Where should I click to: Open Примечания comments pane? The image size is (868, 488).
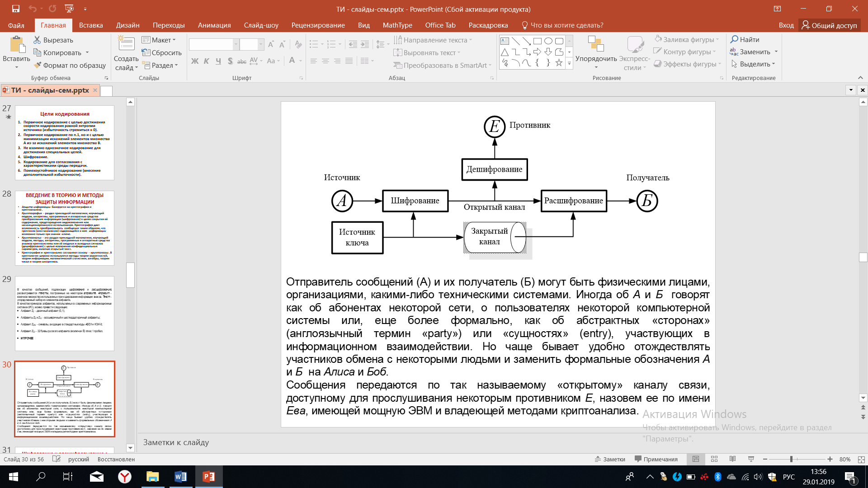(656, 459)
